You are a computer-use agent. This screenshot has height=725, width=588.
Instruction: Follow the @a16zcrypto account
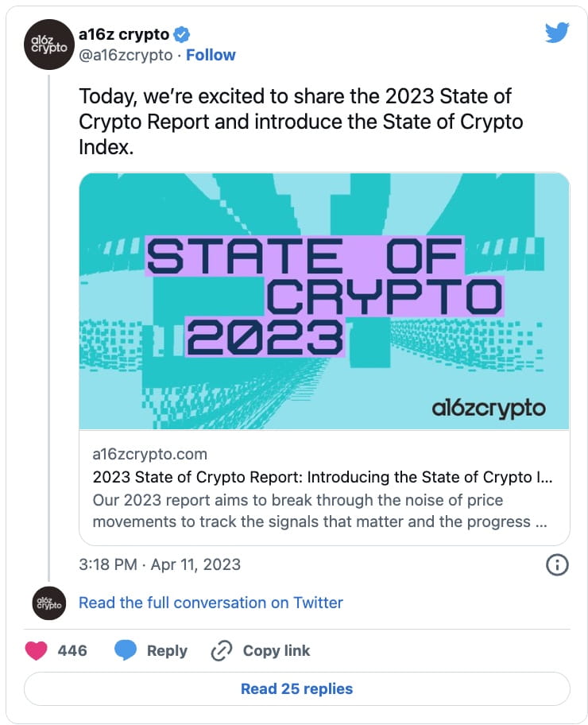211,56
